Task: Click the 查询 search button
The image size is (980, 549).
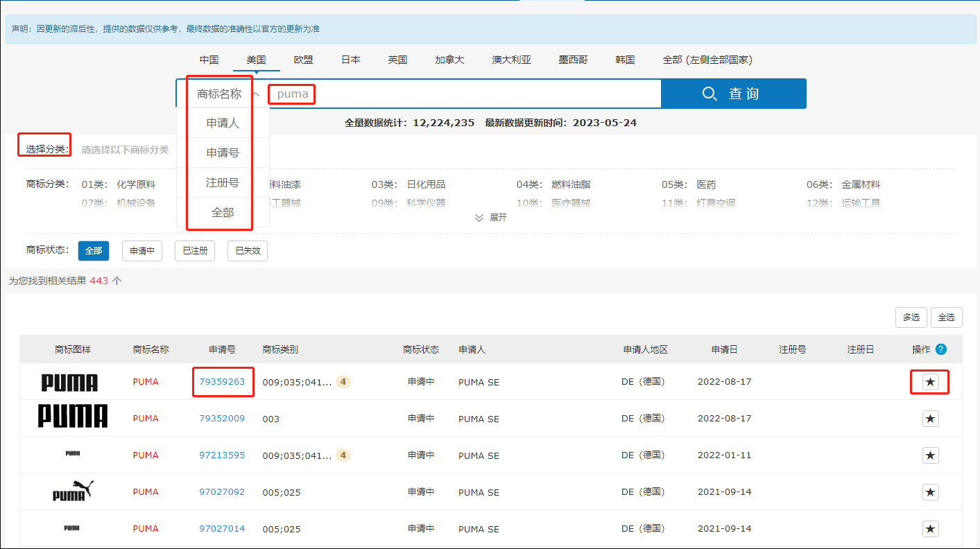Action: (x=734, y=94)
